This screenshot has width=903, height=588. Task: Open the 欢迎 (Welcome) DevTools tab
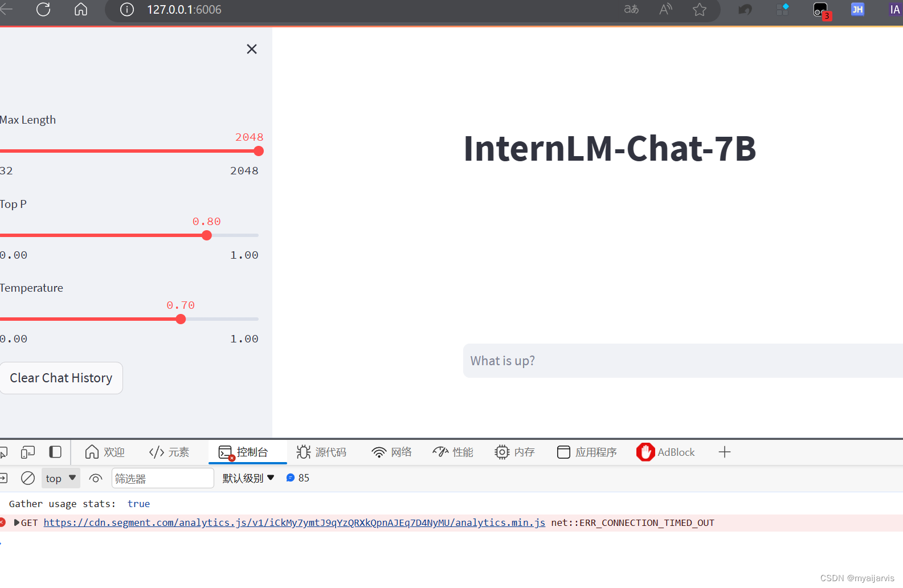[105, 452]
